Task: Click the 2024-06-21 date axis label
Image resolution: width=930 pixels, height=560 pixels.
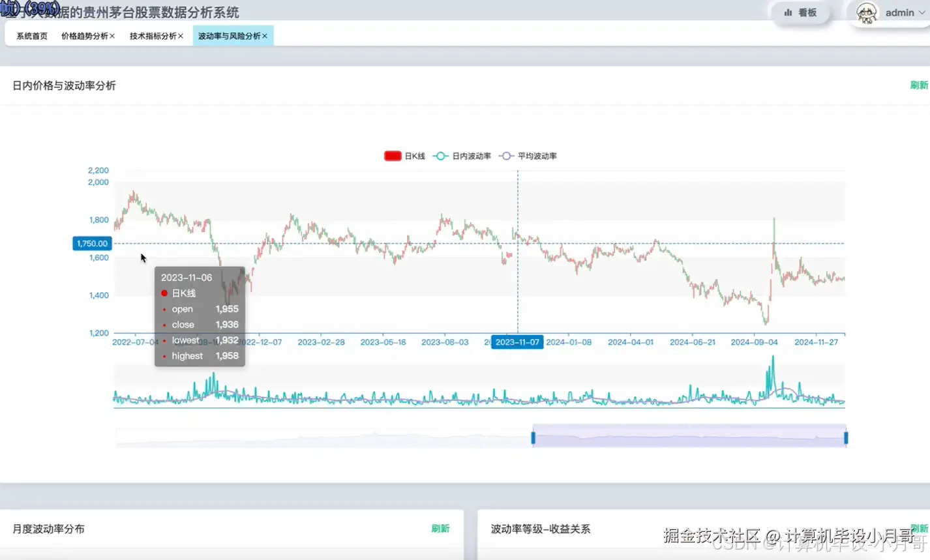Action: pos(693,342)
